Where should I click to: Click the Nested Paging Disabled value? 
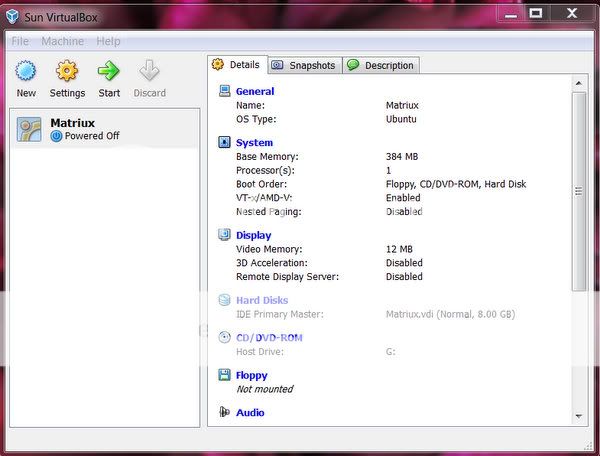coord(404,212)
